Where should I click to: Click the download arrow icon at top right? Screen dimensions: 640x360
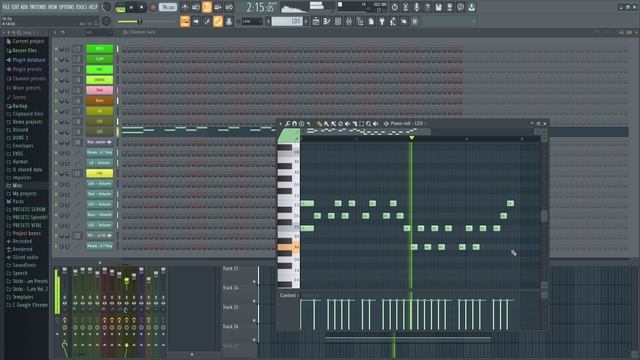(471, 7)
